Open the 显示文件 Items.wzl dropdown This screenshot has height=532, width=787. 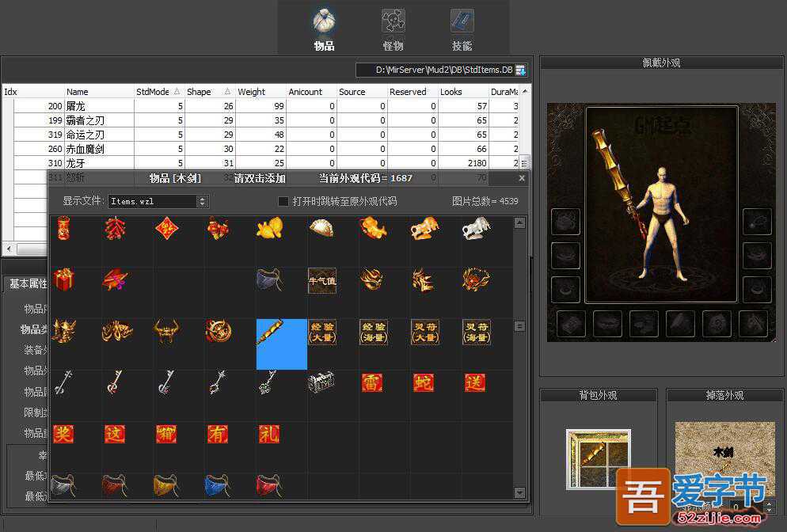[202, 202]
